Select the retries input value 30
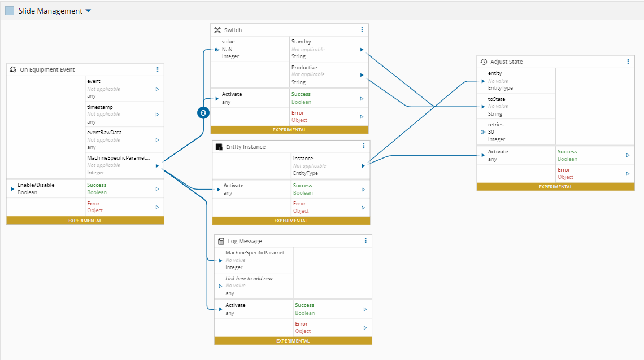Screen dimensions: 644x360 (491, 132)
